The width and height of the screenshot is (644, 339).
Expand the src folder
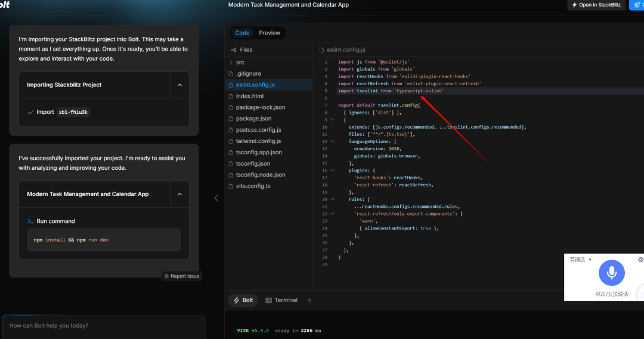tap(240, 63)
